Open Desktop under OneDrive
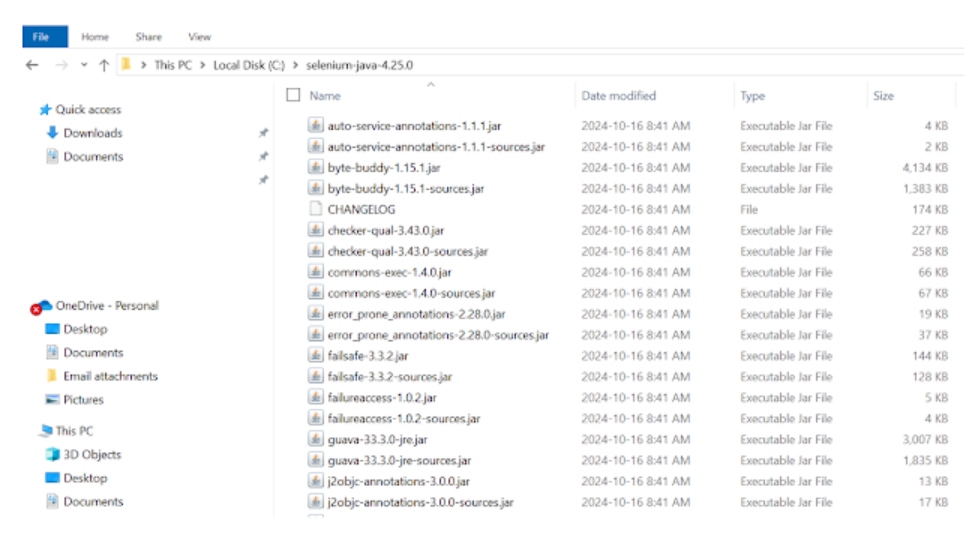The height and width of the screenshot is (541, 974). (85, 329)
